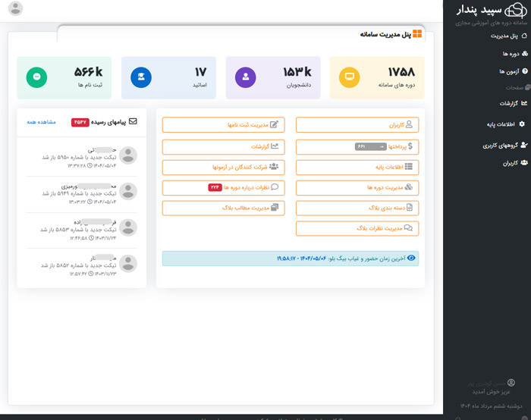
Task: Click the eye icon in the BigBlueButton attendance bar
Action: 412,259
